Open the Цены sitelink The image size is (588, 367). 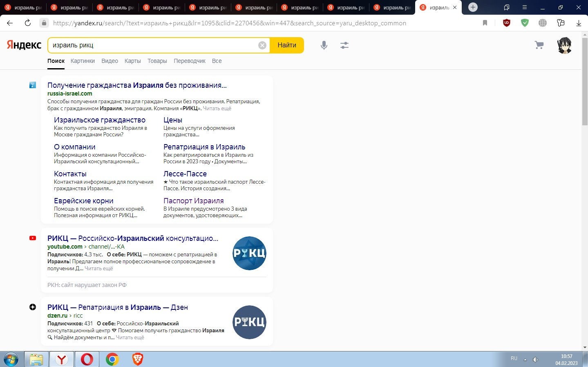click(173, 120)
